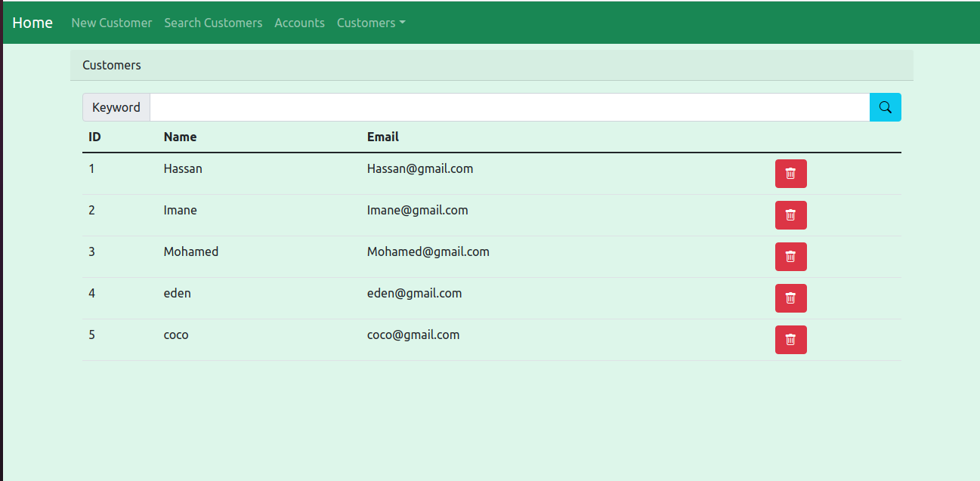980x481 pixels.
Task: Delete the customer coco
Action: [790, 339]
